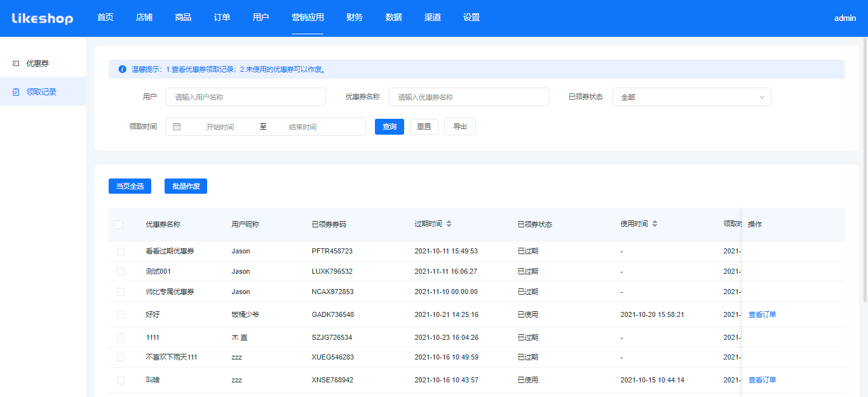Click the 用户昵称 column header
This screenshot has height=397, width=868.
click(x=245, y=224)
